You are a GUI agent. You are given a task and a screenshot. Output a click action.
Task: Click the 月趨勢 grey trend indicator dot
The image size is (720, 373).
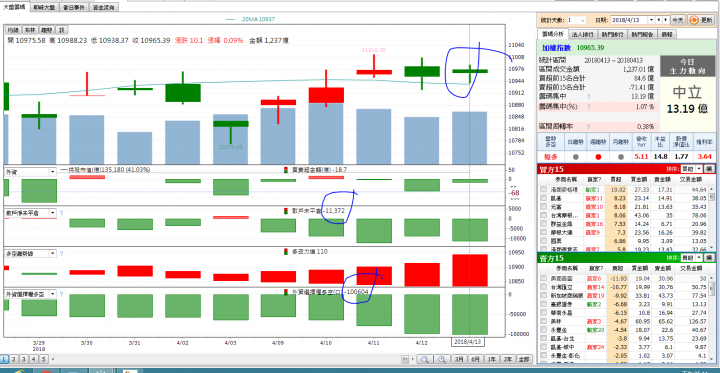pyautogui.click(x=620, y=157)
